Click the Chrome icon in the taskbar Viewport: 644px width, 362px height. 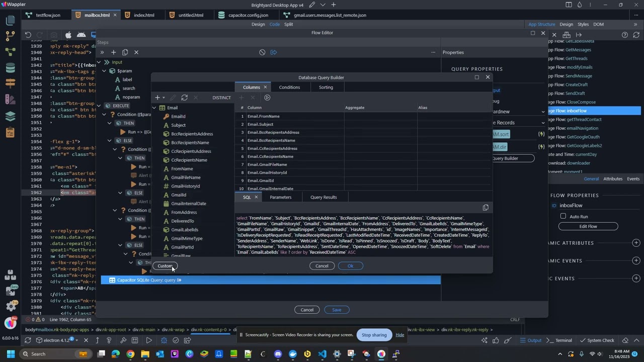coord(130,354)
